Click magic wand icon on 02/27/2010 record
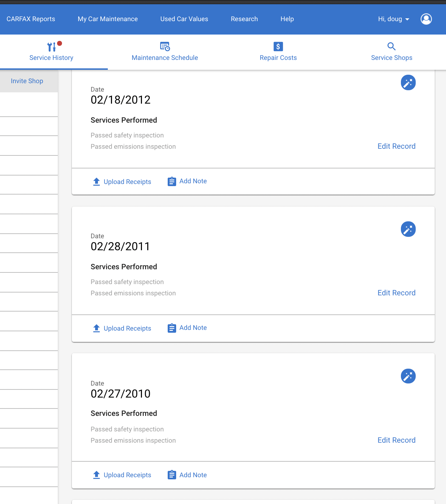 (408, 376)
